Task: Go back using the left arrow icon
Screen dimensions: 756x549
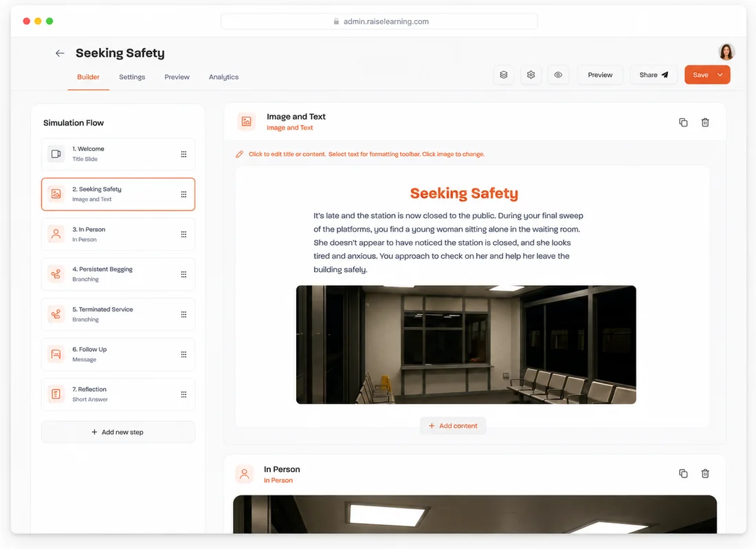Action: [60, 53]
